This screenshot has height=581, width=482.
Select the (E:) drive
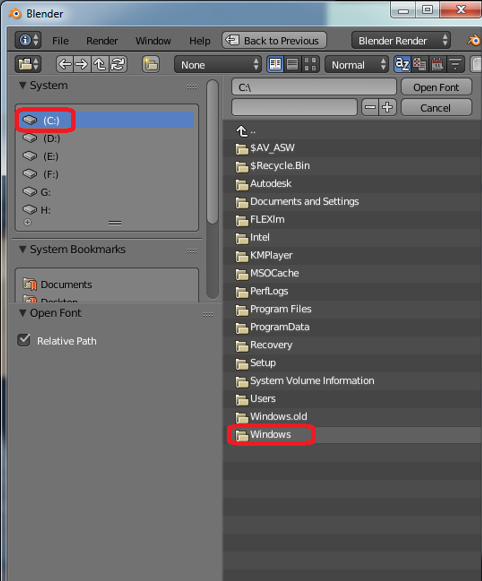pyautogui.click(x=106, y=156)
